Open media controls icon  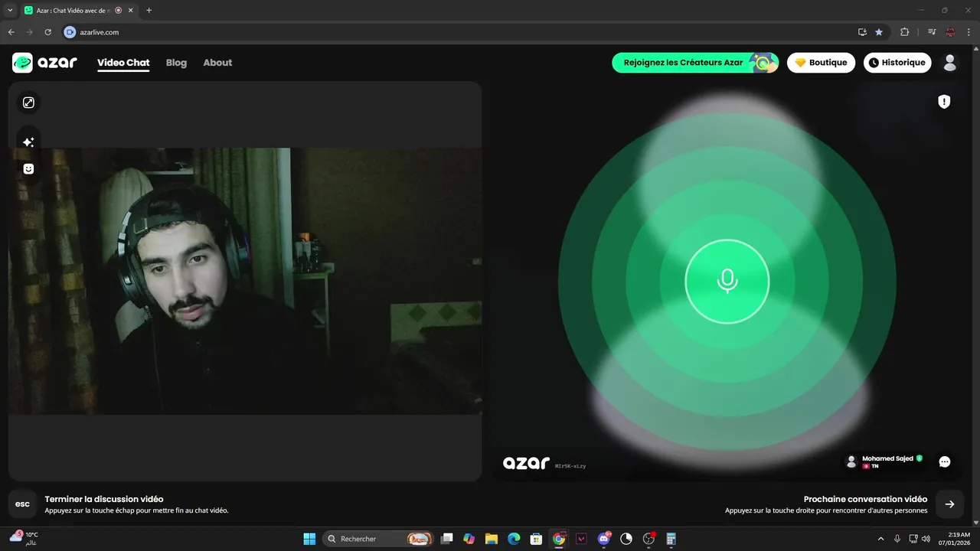(x=932, y=32)
